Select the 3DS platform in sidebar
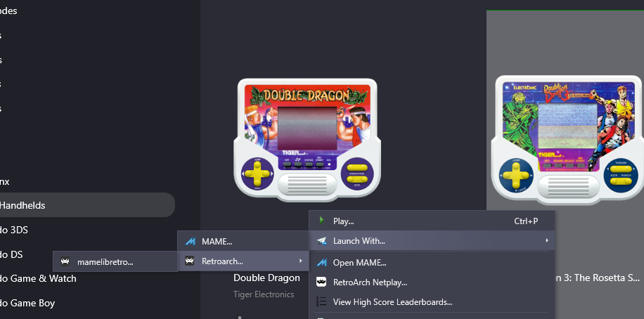 pyautogui.click(x=14, y=230)
